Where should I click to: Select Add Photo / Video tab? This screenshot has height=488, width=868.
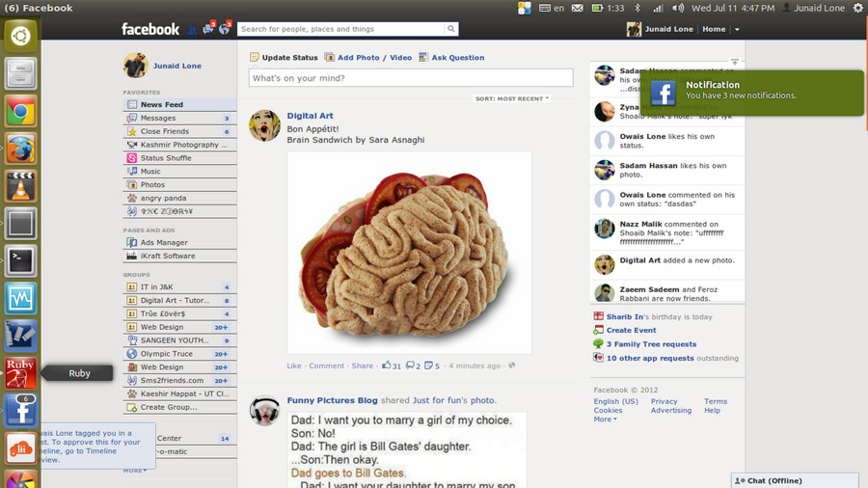click(368, 57)
